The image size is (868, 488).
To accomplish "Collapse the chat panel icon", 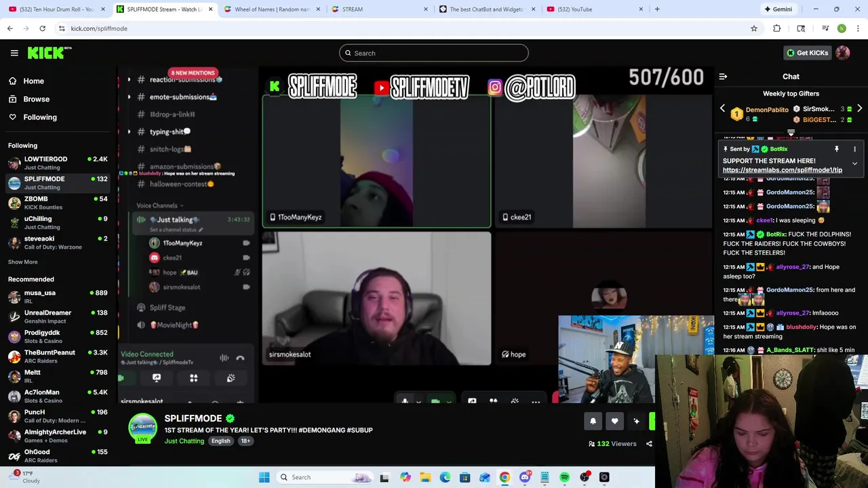I will coord(723,77).
